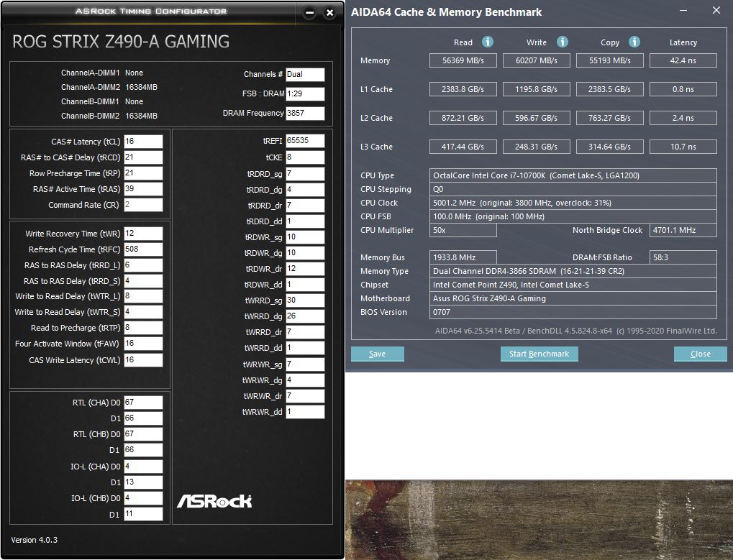The width and height of the screenshot is (733, 560).
Task: Close the AIDA64 window with the X
Action: click(x=716, y=10)
